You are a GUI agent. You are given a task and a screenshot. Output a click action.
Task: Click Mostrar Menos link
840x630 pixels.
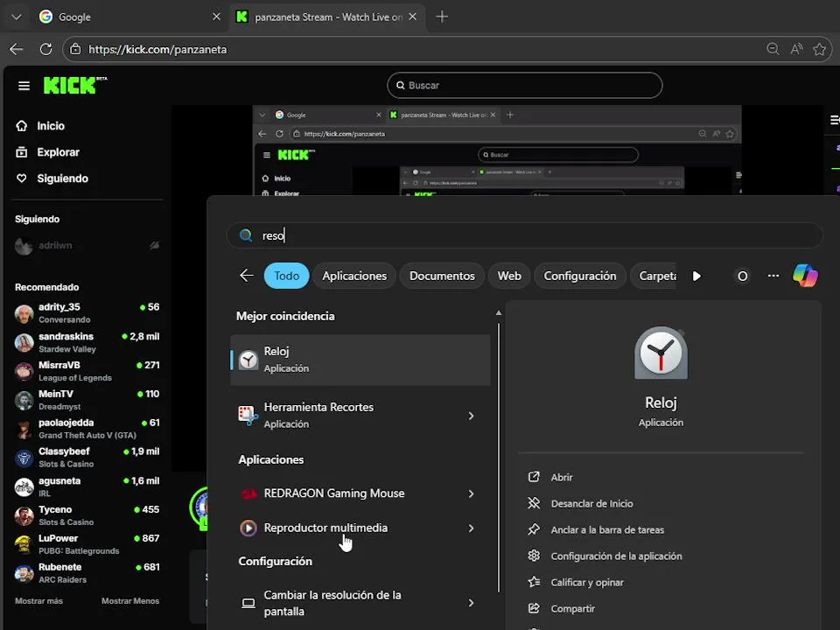tap(130, 601)
